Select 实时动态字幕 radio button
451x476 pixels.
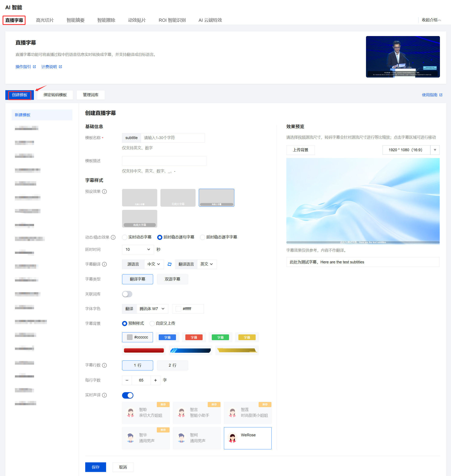pyautogui.click(x=125, y=237)
